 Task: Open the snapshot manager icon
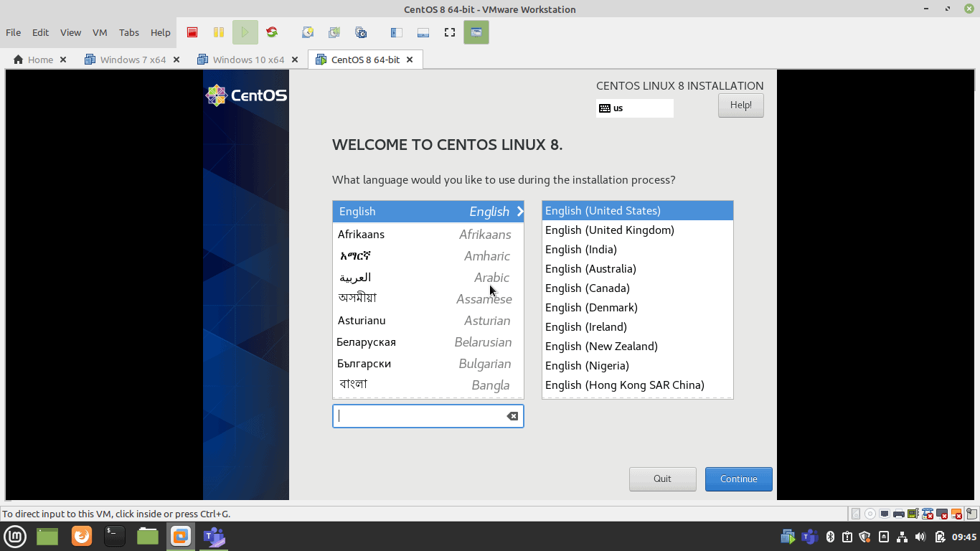tap(361, 32)
